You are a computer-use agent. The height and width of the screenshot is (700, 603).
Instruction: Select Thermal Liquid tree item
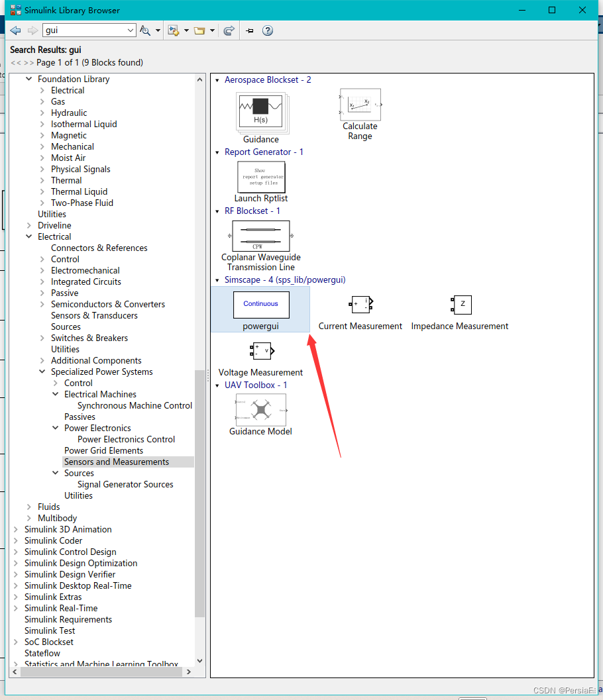[79, 192]
